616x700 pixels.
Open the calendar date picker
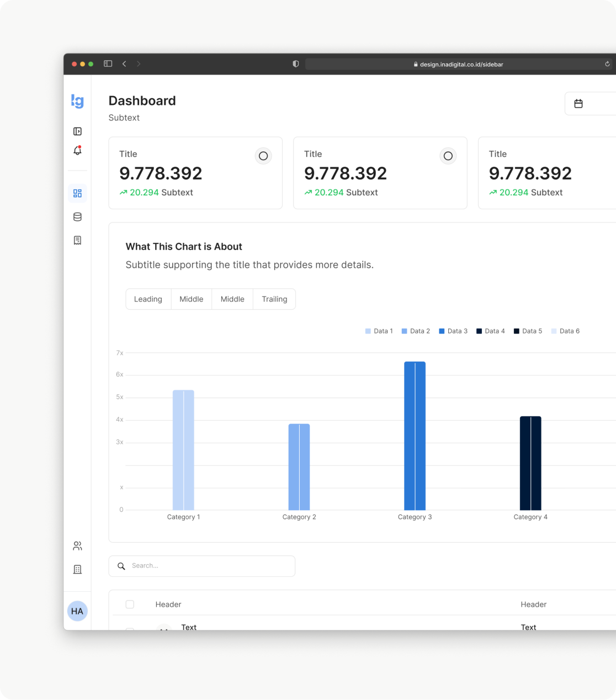point(578,104)
